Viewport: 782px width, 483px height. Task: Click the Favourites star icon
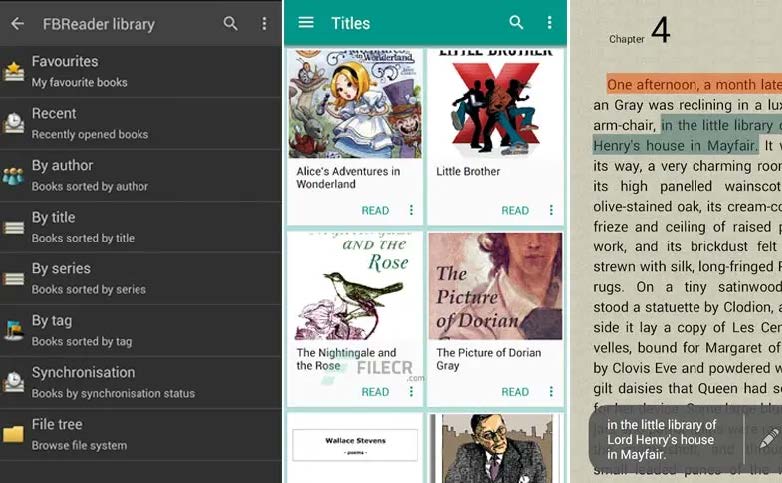pyautogui.click(x=13, y=71)
